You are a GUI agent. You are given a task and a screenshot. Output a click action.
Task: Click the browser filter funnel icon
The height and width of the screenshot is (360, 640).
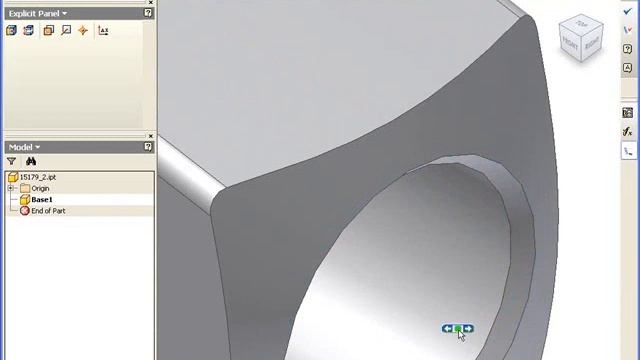pos(11,162)
